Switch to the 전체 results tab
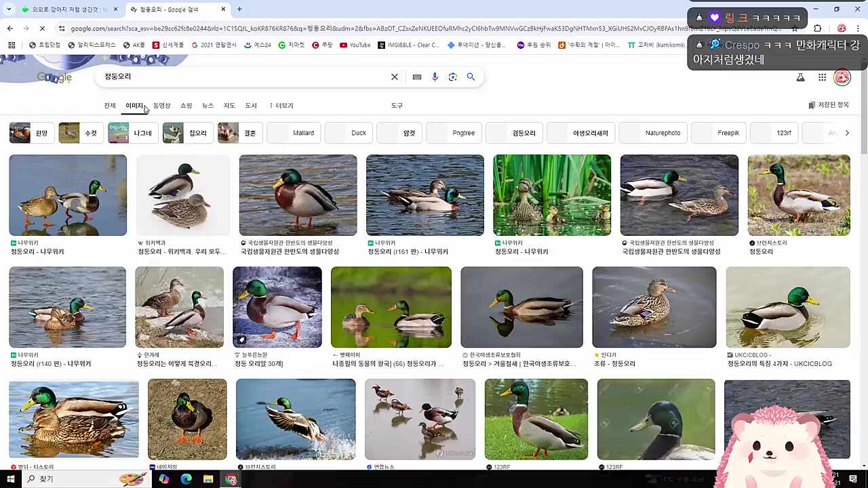The width and height of the screenshot is (868, 488). coord(110,106)
